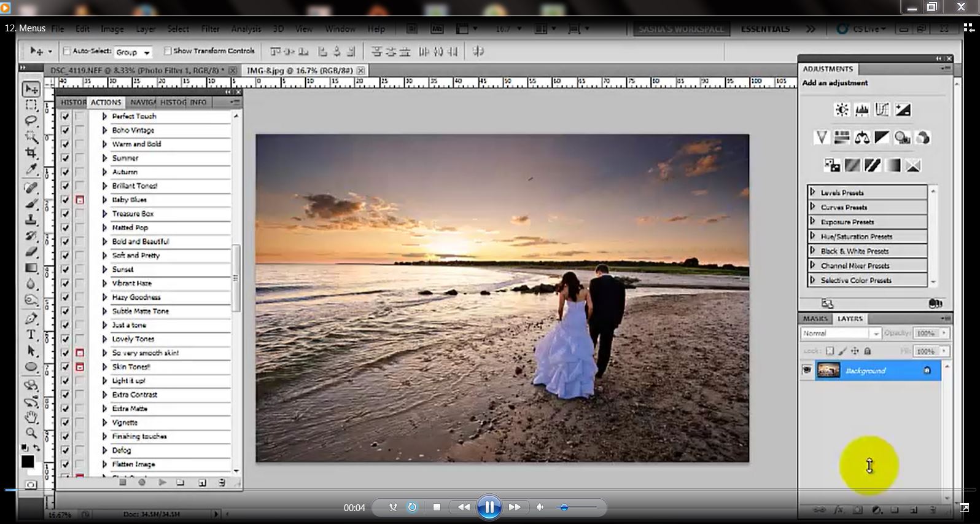980x524 pixels.
Task: Expand the Selective Color Presets list
Action: (813, 280)
